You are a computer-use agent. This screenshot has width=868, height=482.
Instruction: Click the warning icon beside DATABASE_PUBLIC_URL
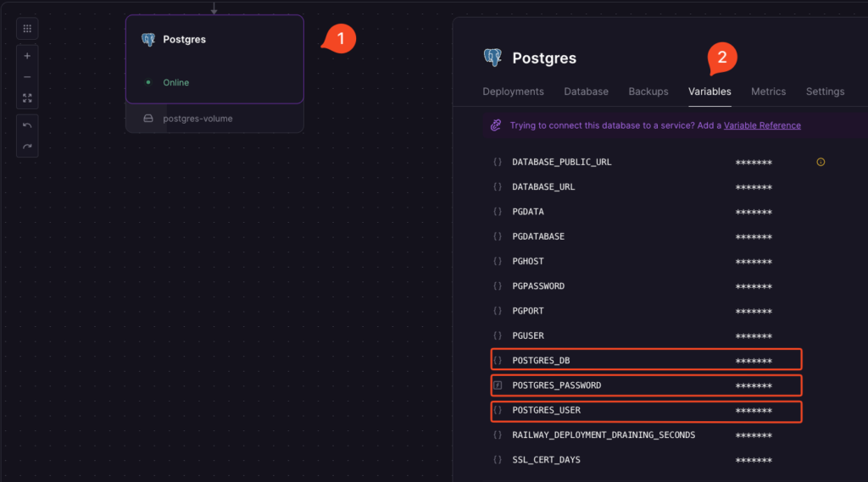[x=821, y=162]
